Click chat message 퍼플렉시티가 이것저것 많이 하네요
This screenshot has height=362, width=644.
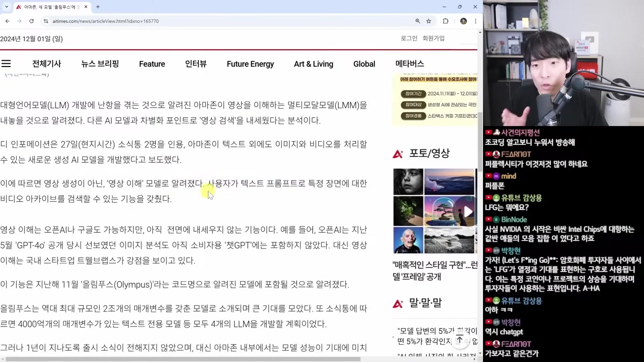[536, 164]
